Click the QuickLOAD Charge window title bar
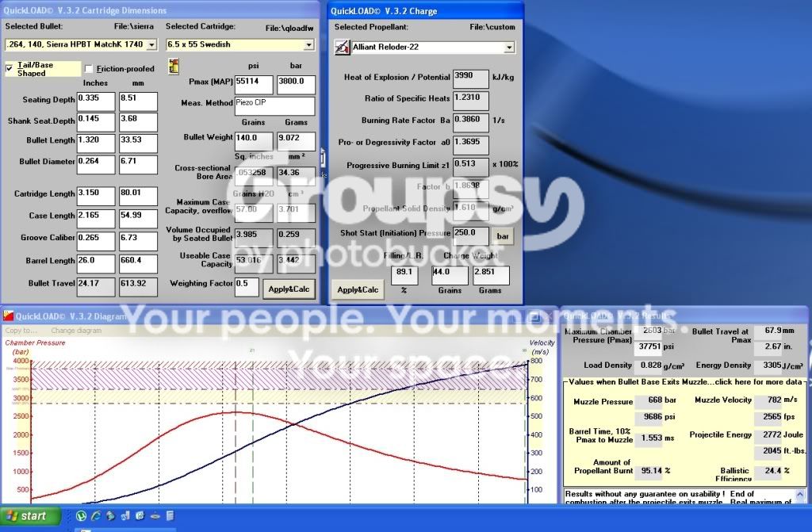Image resolution: width=812 pixels, height=532 pixels. [x=426, y=11]
